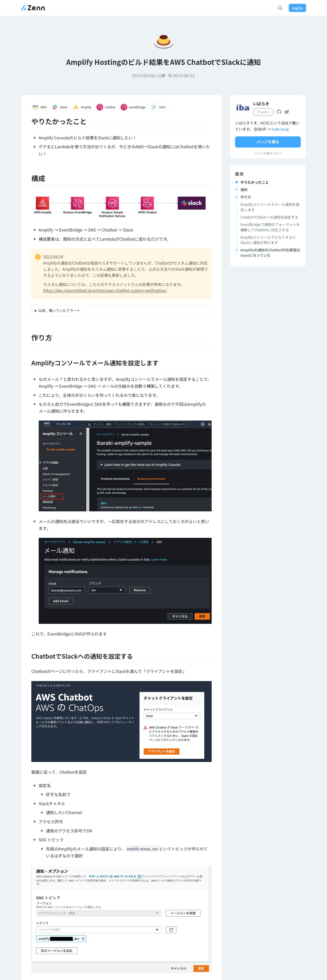This screenshot has height=980, width=327.
Task: Jump to Amplifyコンソールでメール通知を設定します in contents
Action: [269, 207]
